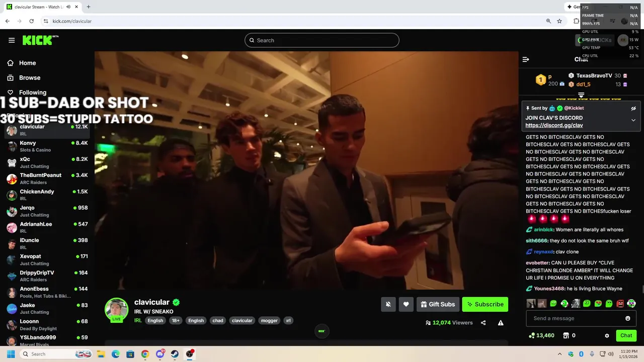Screen dimensions: 644x362
Task: Open the browser zoom magnifier icon
Action: click(548, 21)
